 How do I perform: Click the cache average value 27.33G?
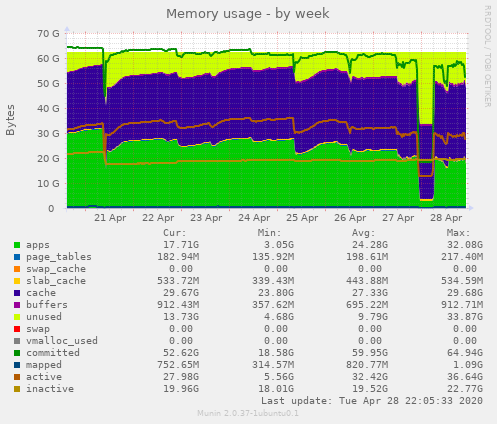point(370,293)
